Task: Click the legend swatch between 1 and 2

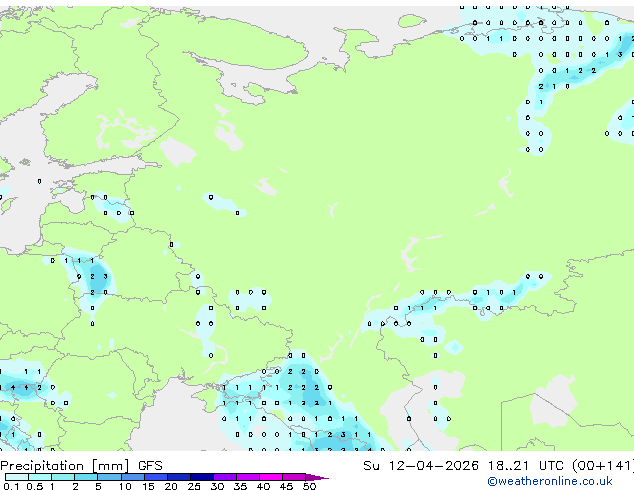Action: point(63,477)
